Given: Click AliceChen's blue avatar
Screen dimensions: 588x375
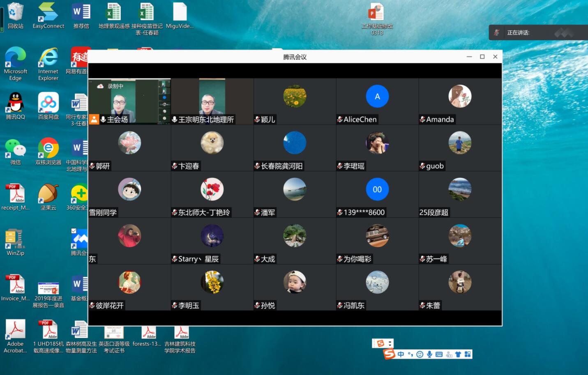Looking at the screenshot, I should tap(377, 97).
